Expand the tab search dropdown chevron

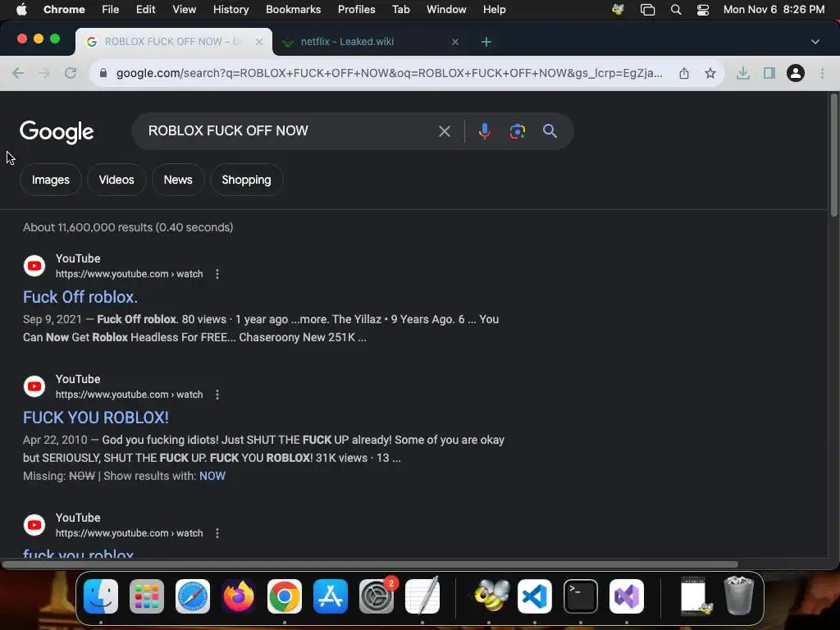tap(815, 42)
